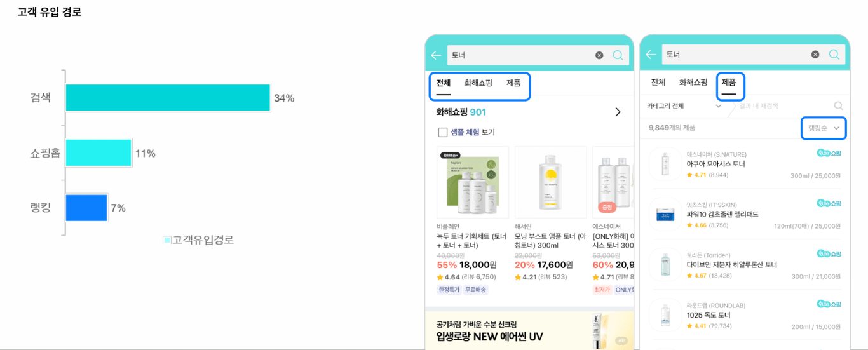Tap 녹두 토너 기획세트 product image

473,182
